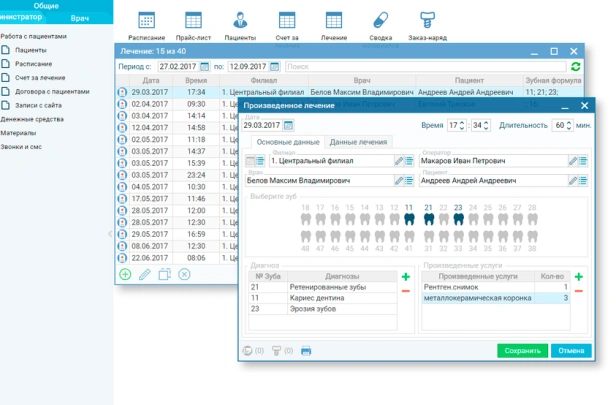
Task: Toggle tooth 11 in the tooth chart
Action: point(408,217)
